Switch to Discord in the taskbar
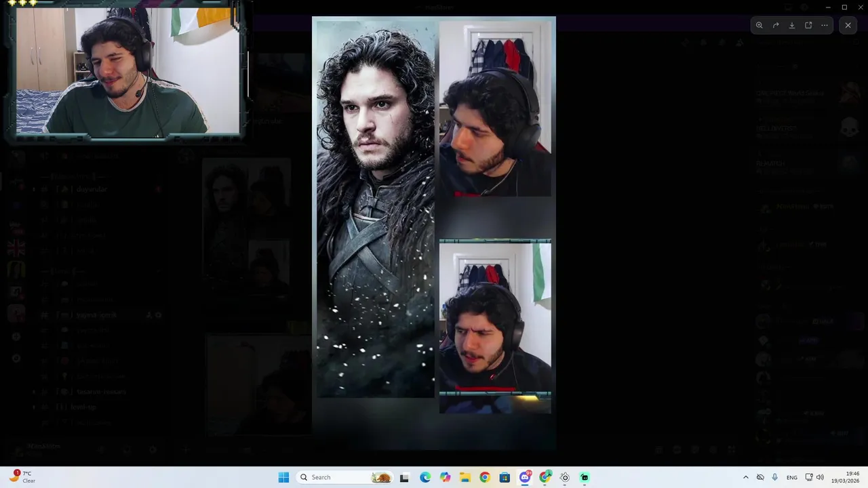 [x=525, y=477]
